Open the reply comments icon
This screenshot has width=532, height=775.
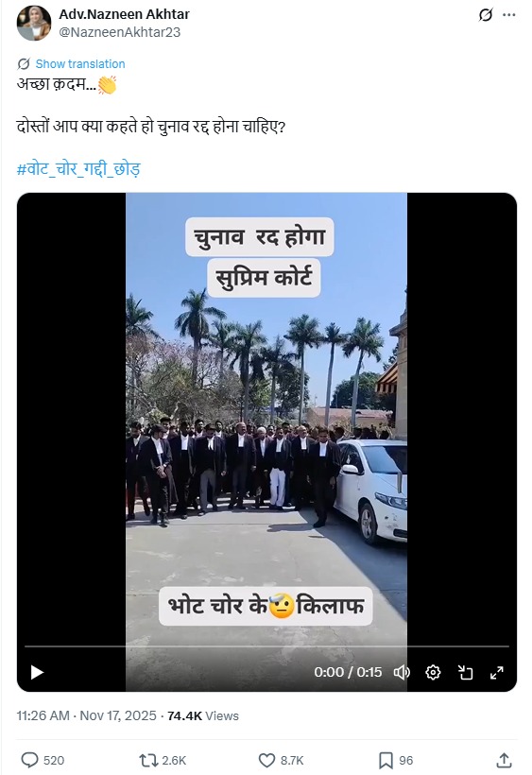[29, 760]
